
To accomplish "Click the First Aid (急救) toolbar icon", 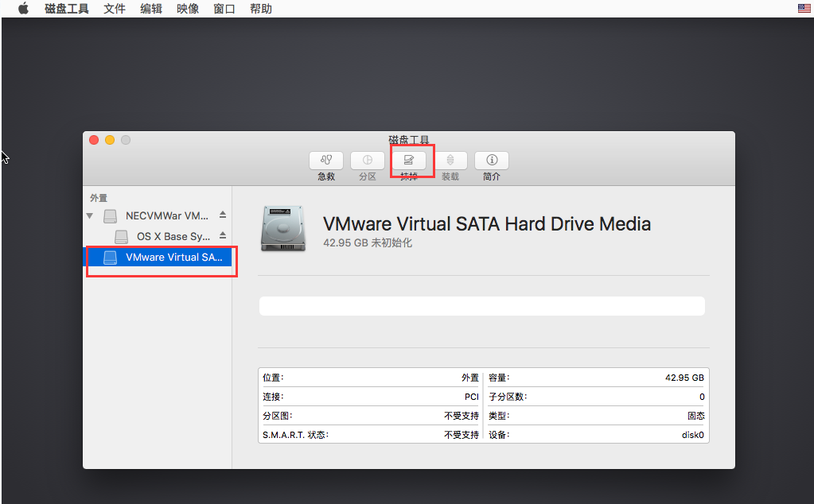I will click(326, 160).
